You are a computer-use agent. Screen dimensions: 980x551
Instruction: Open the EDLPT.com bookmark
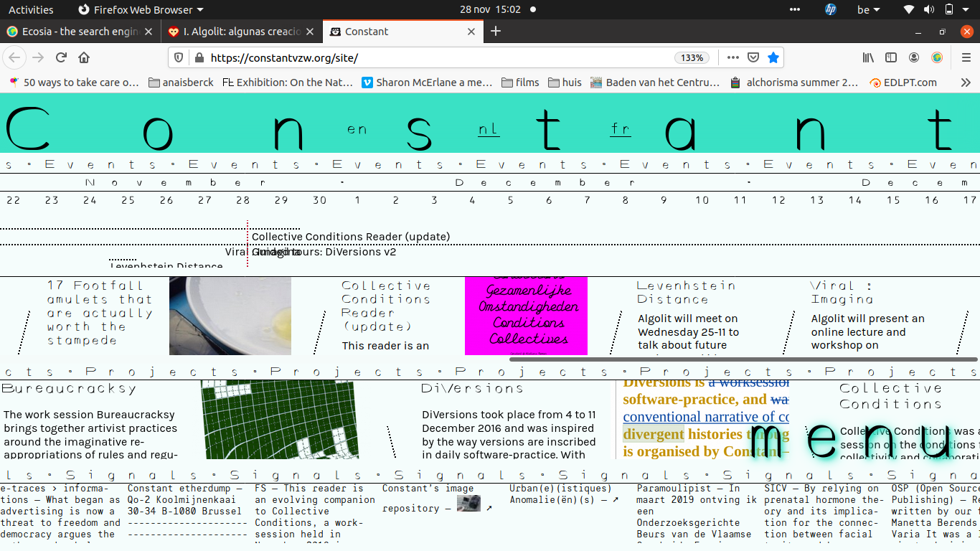903,83
